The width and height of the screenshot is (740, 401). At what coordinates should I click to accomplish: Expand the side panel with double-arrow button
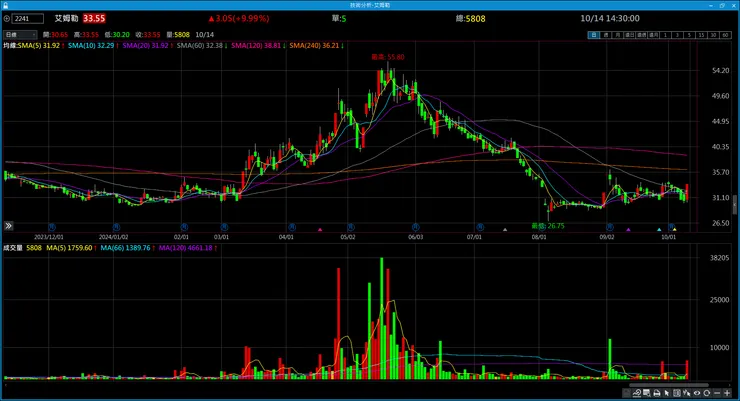pyautogui.click(x=8, y=226)
